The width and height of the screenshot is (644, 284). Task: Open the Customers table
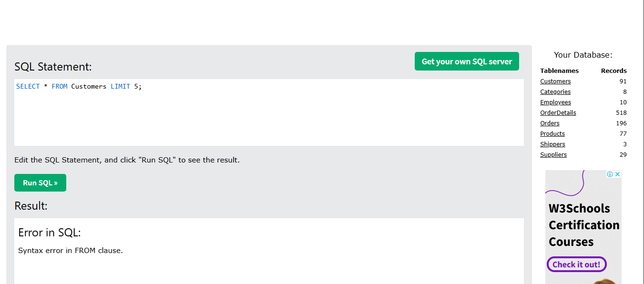pyautogui.click(x=555, y=81)
